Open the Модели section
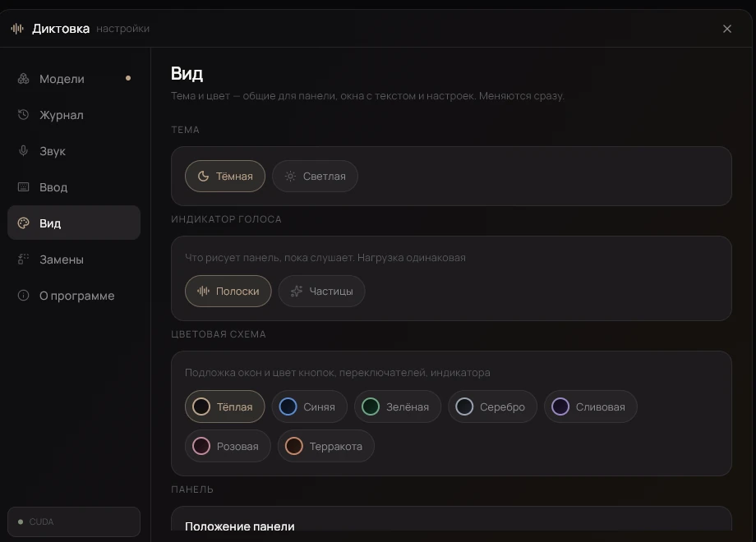 (74, 79)
